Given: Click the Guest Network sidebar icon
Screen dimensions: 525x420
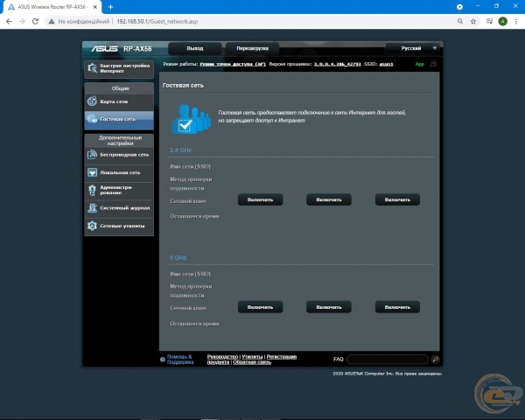Looking at the screenshot, I should (x=92, y=119).
